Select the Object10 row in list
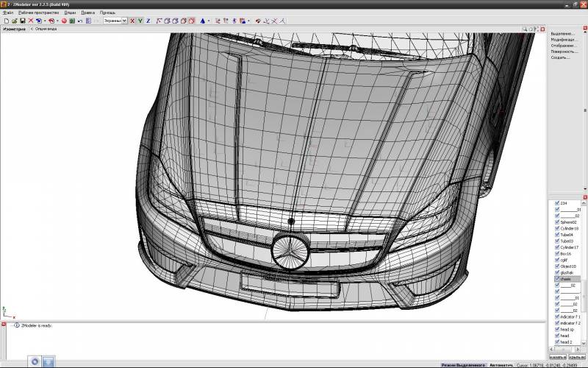 point(567,266)
